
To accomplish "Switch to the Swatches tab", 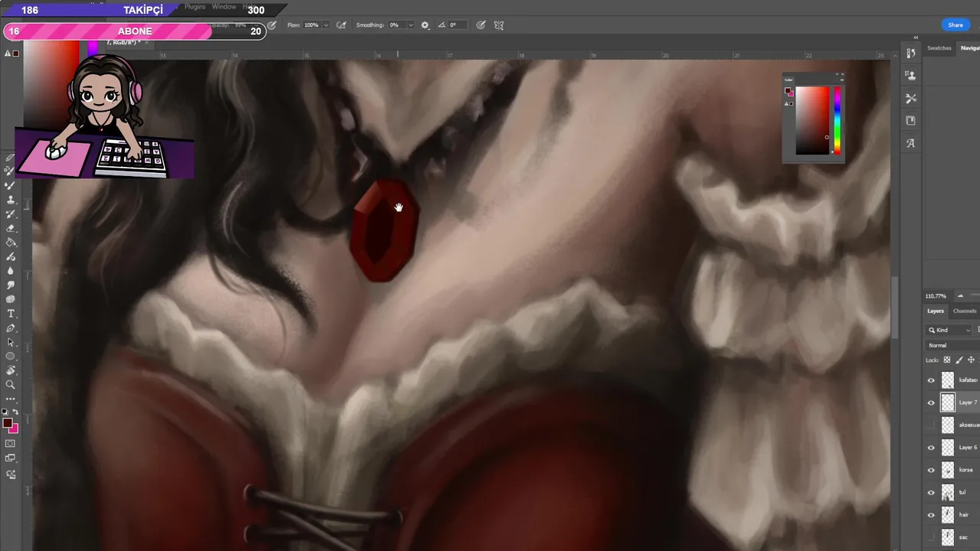I will click(939, 48).
